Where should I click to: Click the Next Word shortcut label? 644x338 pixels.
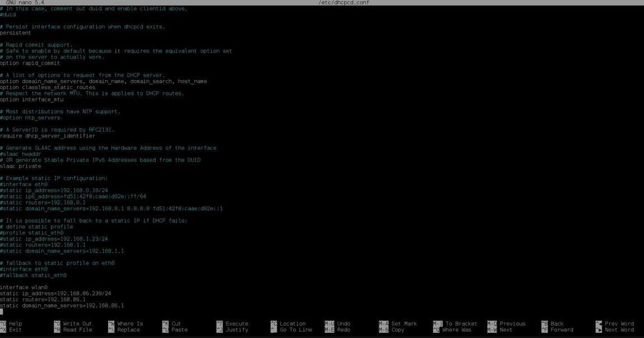619,330
